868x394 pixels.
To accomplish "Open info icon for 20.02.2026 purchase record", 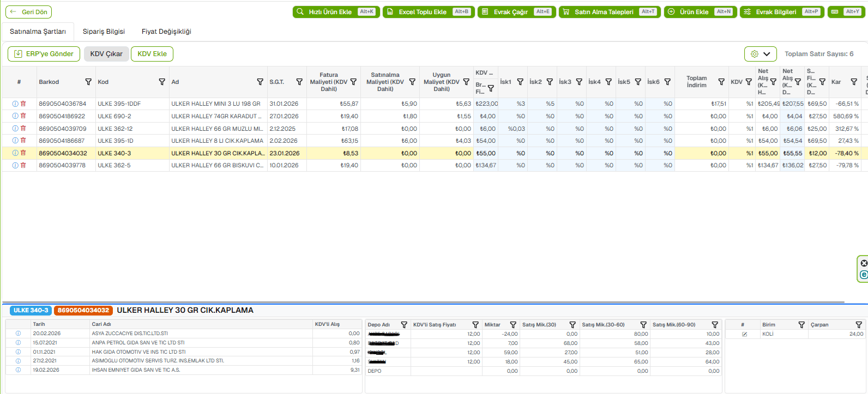I will click(18, 334).
